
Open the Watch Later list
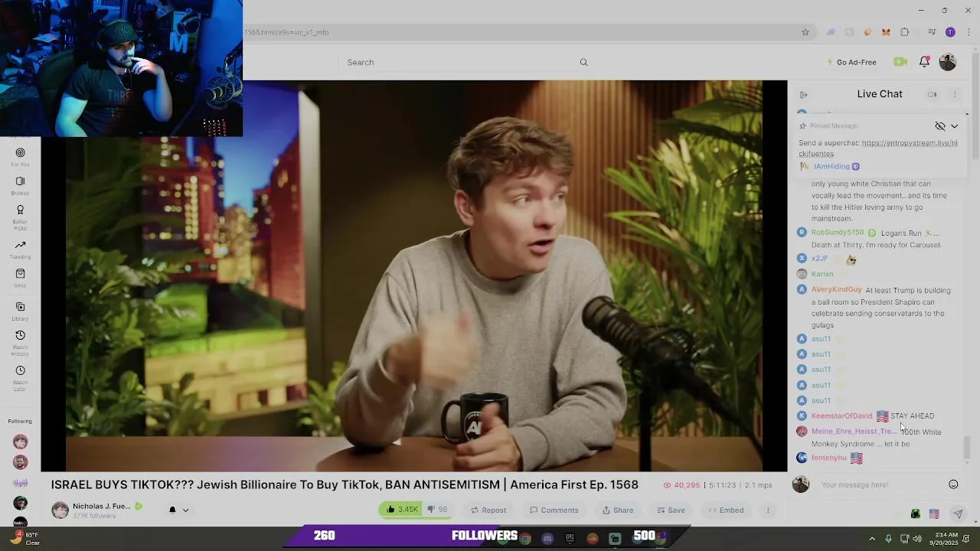click(x=20, y=370)
